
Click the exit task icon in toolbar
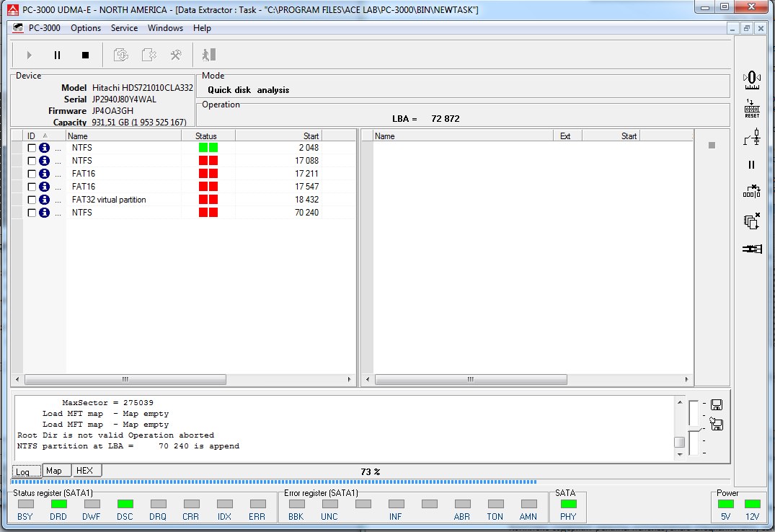click(209, 55)
